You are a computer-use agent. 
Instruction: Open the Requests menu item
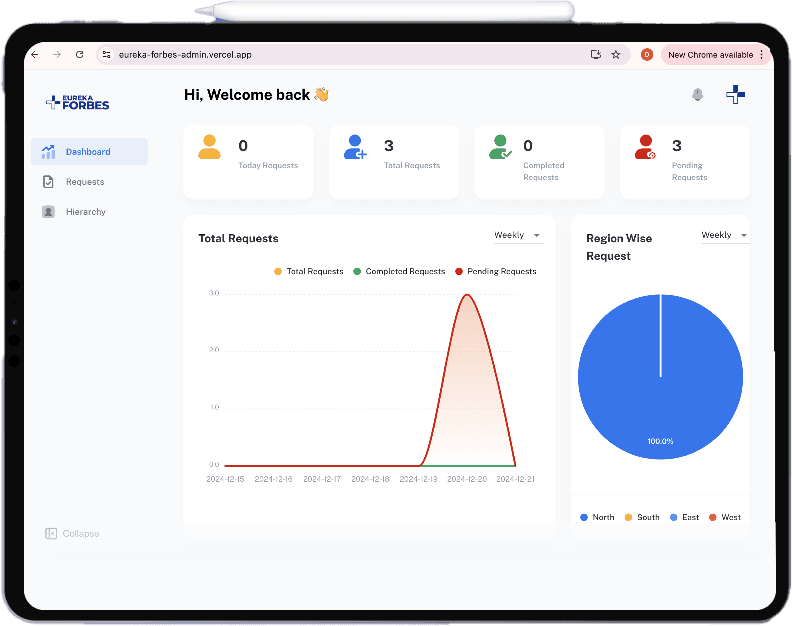pos(85,182)
